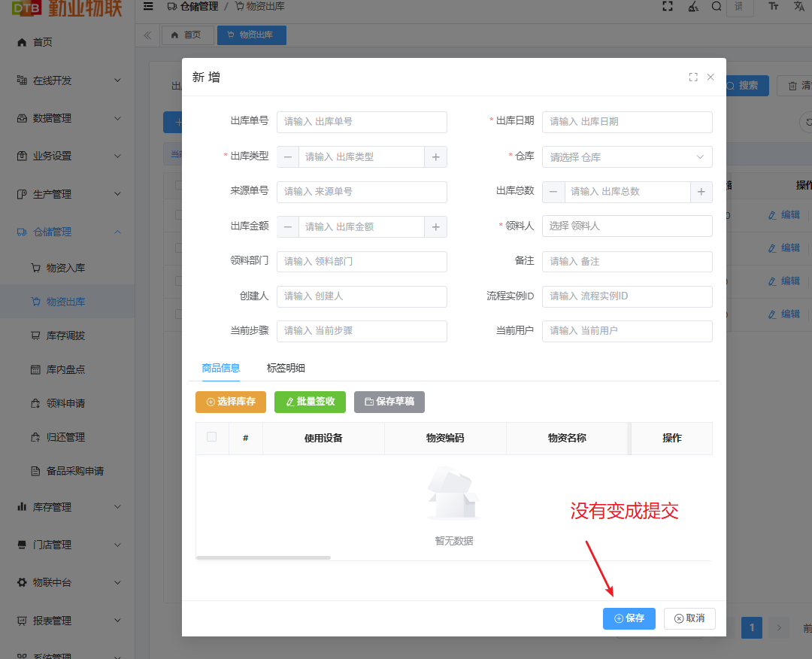
Task: Increase 出库类型 value with plus button
Action: [435, 157]
